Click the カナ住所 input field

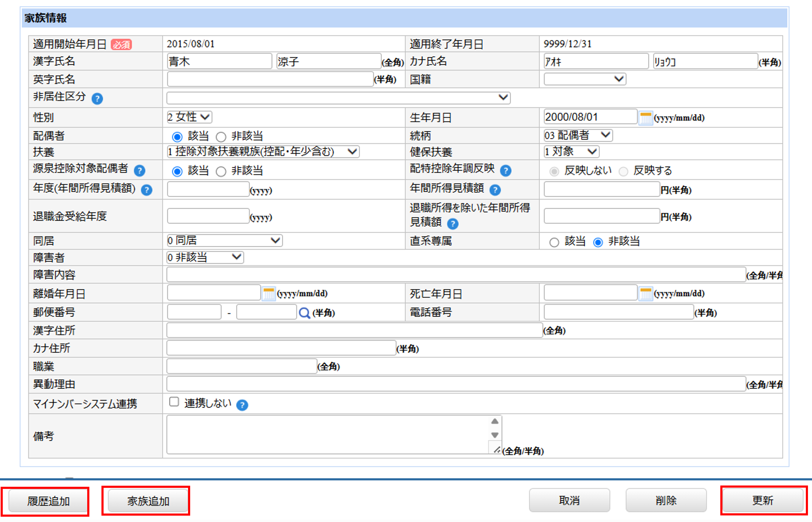click(281, 348)
